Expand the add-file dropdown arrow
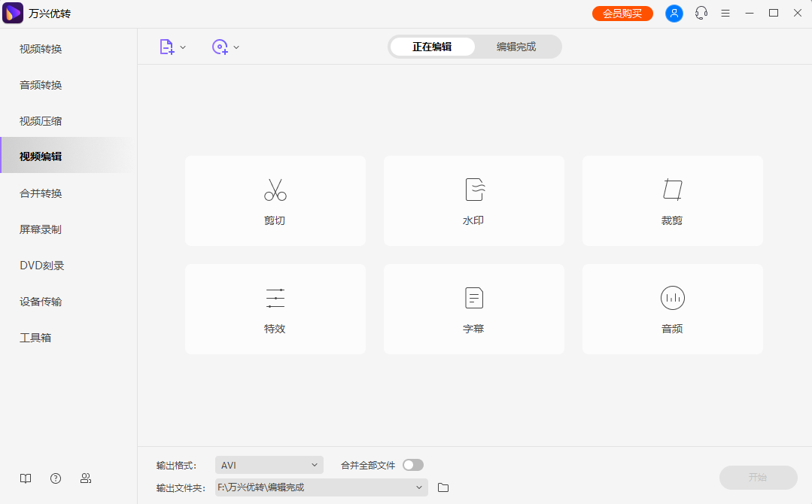 click(182, 46)
